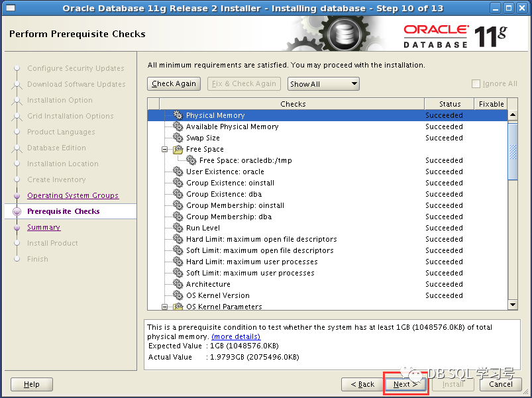Click Next to continue installation
Screen dimensions: 532x398
tap(405, 384)
